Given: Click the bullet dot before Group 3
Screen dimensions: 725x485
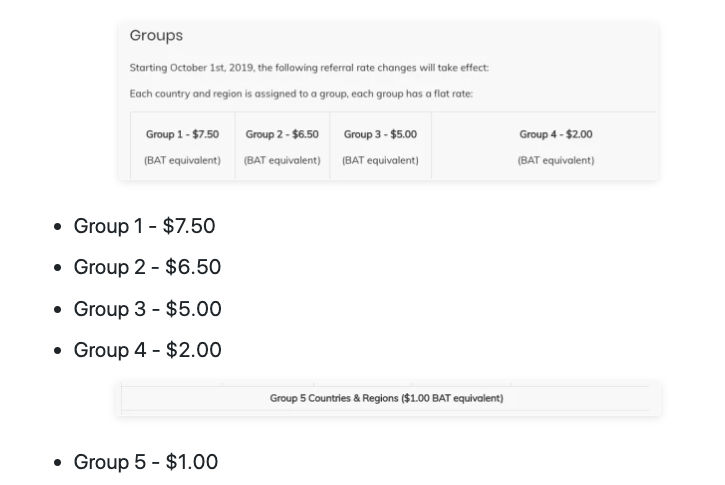Looking at the screenshot, I should click(x=57, y=309).
